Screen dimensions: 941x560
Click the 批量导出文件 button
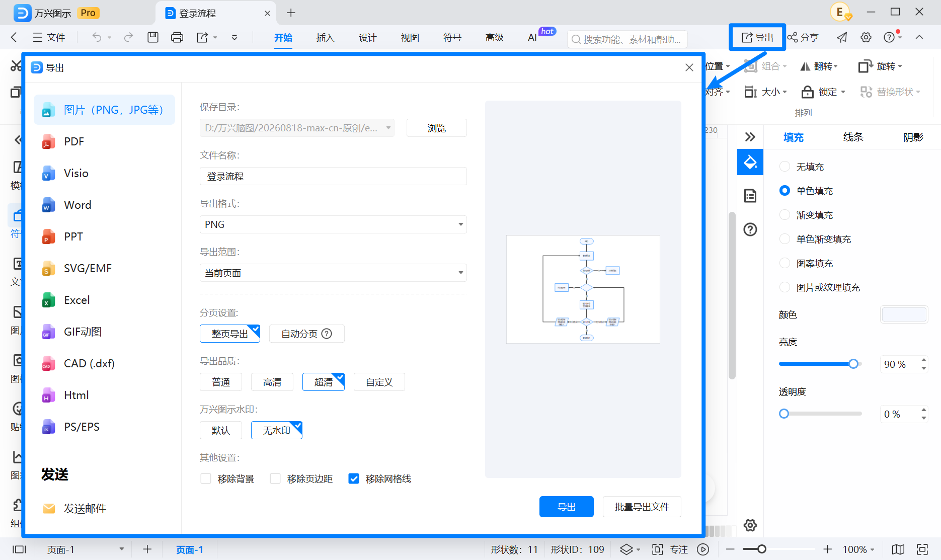click(x=642, y=507)
